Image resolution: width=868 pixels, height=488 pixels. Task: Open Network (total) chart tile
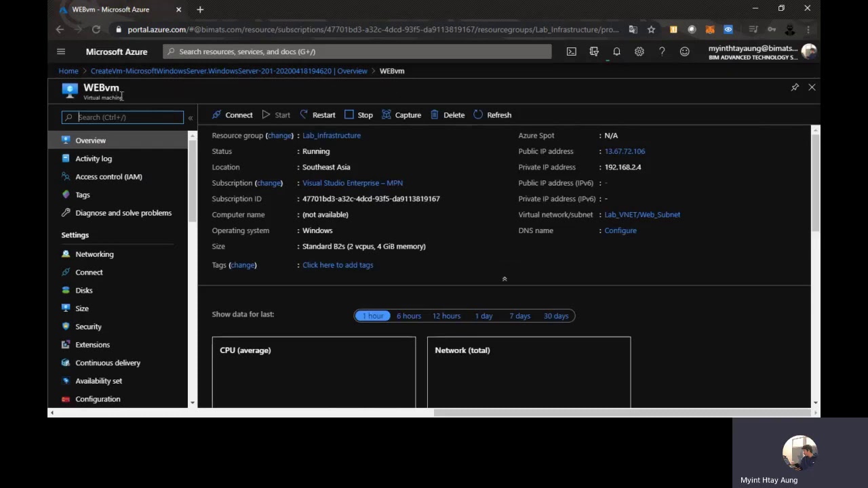click(x=529, y=372)
